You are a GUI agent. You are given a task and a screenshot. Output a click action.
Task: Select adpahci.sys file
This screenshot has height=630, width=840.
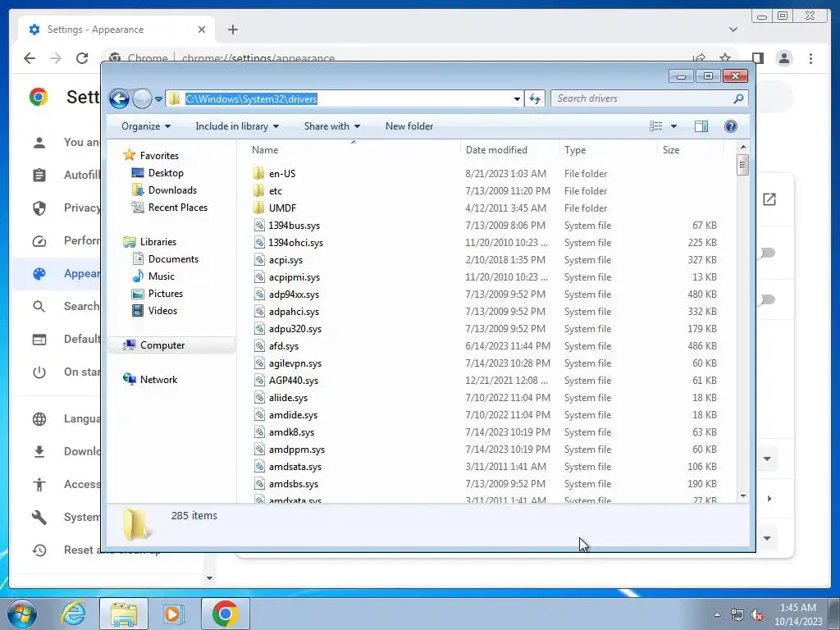coord(294,312)
